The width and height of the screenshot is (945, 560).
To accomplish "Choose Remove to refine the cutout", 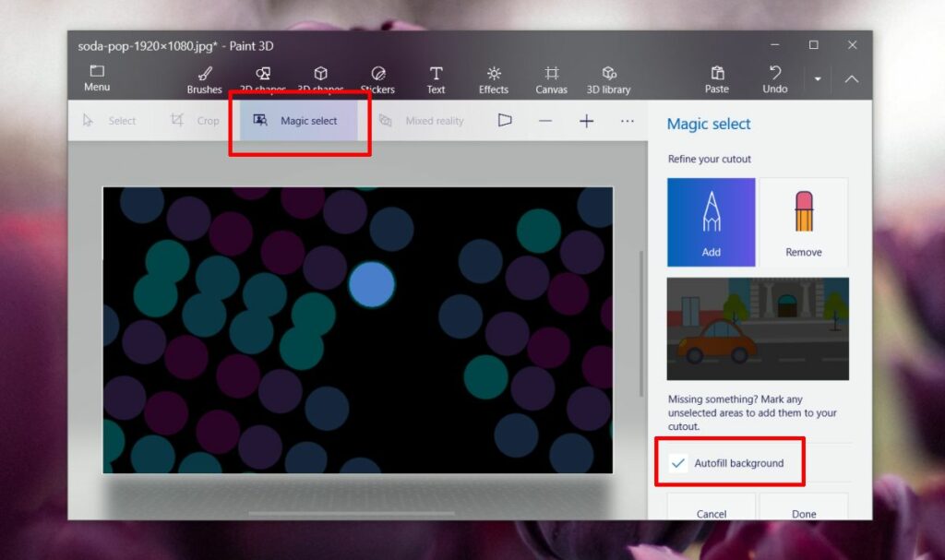I will 803,221.
